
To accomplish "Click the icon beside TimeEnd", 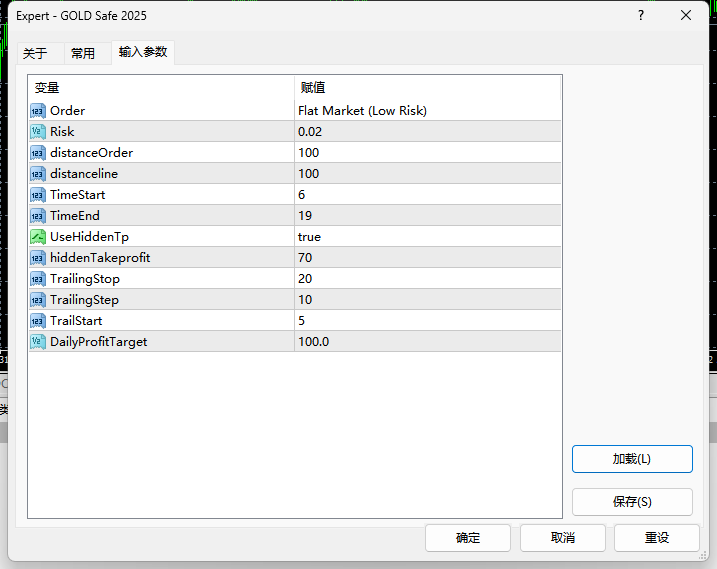I will click(x=38, y=216).
